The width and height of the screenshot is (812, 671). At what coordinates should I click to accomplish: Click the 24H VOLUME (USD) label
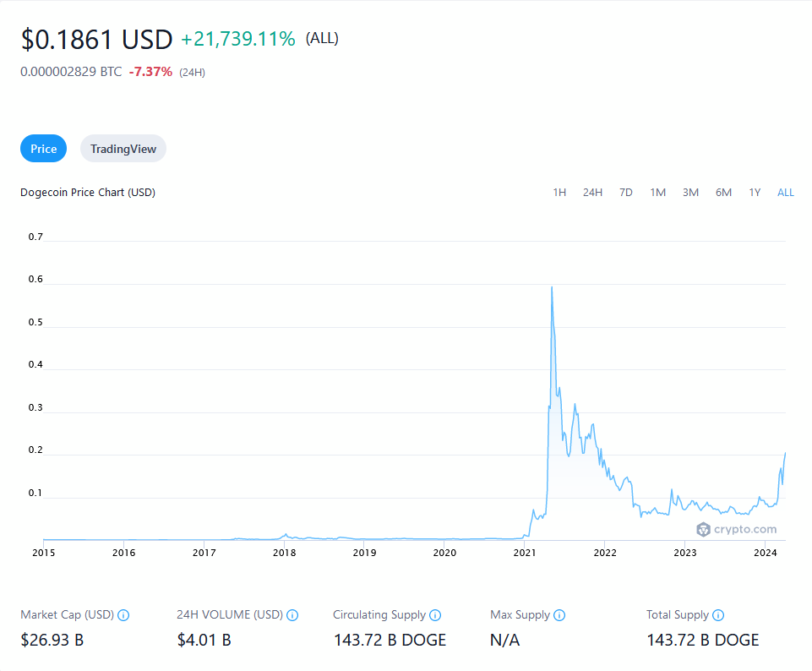(x=230, y=614)
